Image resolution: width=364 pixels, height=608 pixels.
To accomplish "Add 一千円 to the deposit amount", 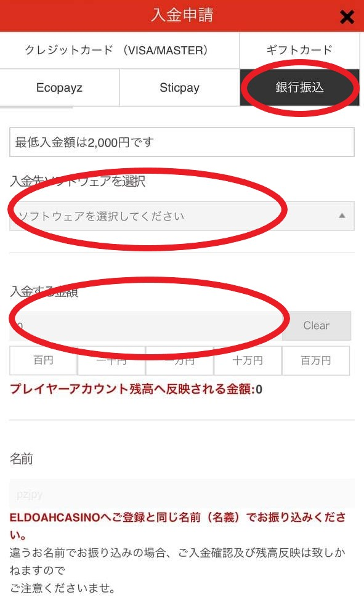I will coord(111,360).
